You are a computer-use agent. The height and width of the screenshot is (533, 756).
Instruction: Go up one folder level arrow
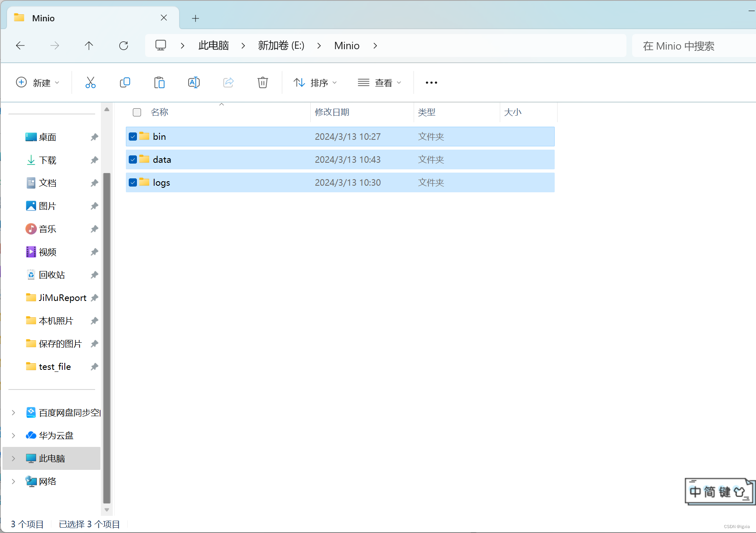(89, 46)
